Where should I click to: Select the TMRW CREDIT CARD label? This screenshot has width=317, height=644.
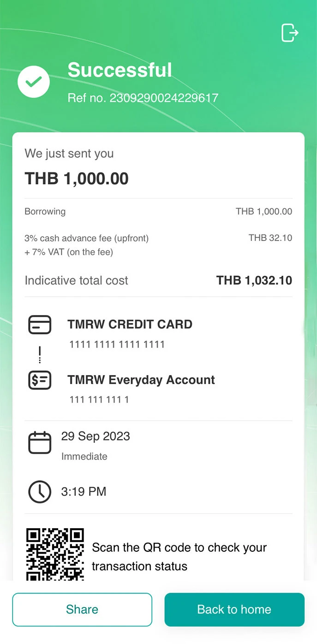coord(130,324)
